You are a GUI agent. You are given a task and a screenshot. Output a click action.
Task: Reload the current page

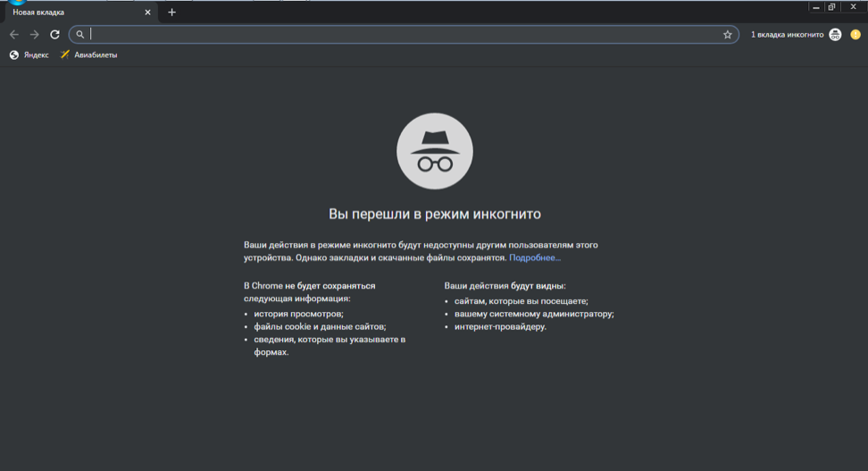[54, 35]
